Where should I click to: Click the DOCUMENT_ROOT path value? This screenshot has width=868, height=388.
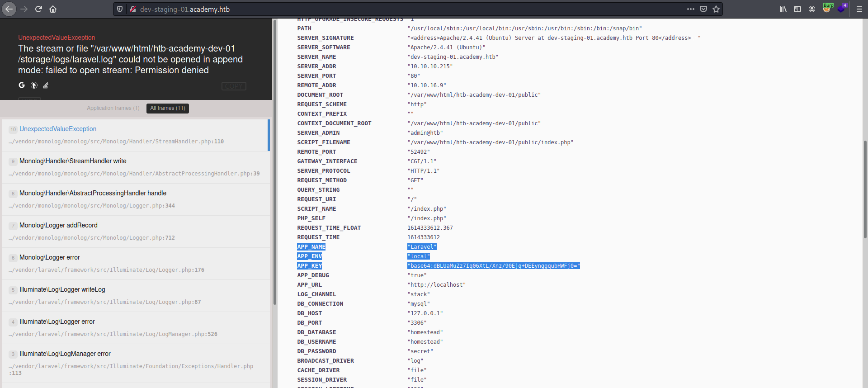tap(474, 95)
